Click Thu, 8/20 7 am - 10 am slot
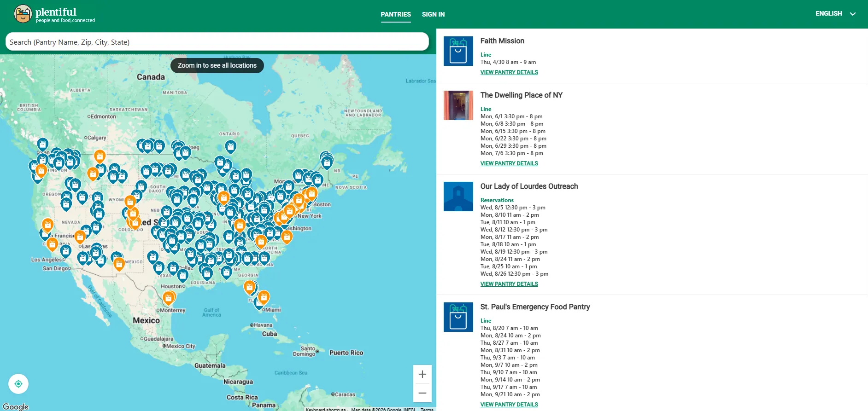868x411 pixels. 509,328
